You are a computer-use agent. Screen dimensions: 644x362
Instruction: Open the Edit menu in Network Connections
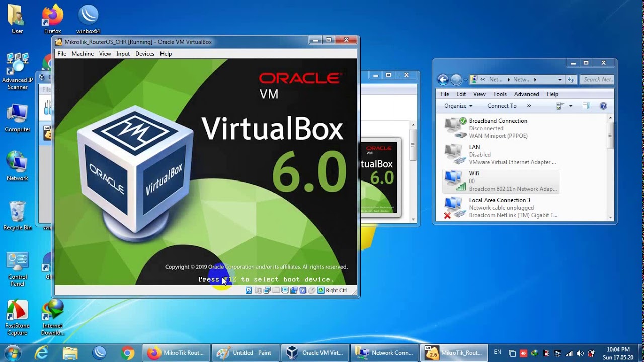pos(461,94)
